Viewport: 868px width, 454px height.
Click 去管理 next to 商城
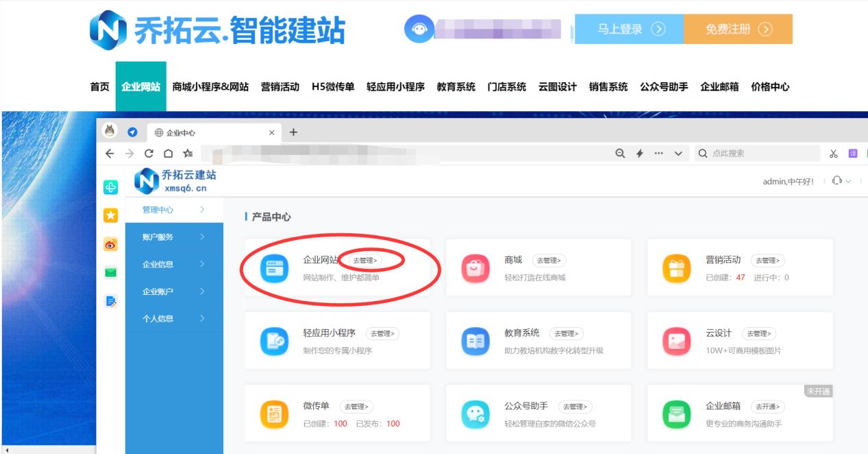point(549,261)
